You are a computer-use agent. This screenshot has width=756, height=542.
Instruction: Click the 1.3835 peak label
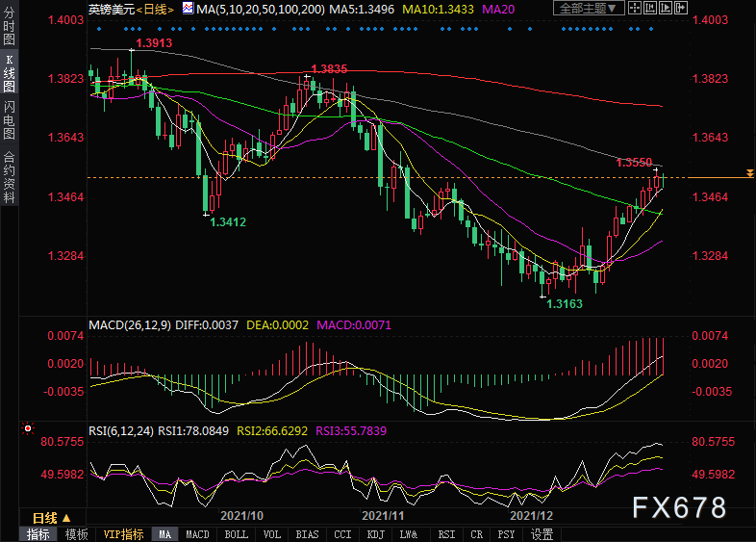tap(329, 69)
